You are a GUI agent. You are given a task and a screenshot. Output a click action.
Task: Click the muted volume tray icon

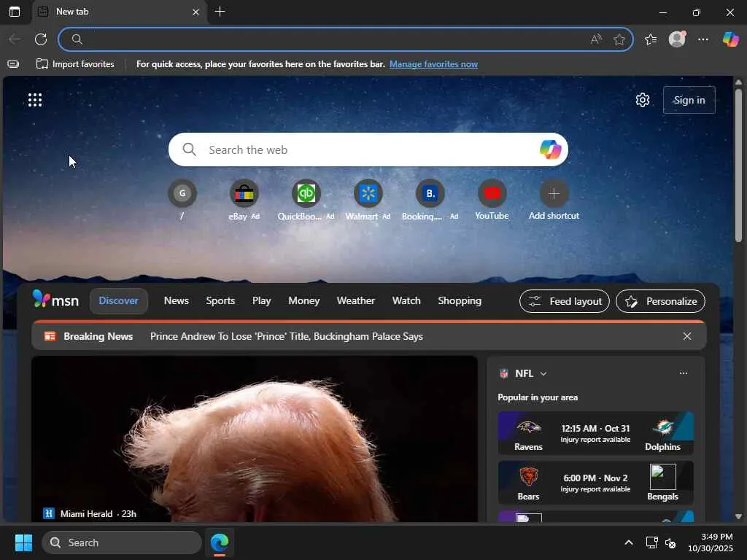coord(670,542)
